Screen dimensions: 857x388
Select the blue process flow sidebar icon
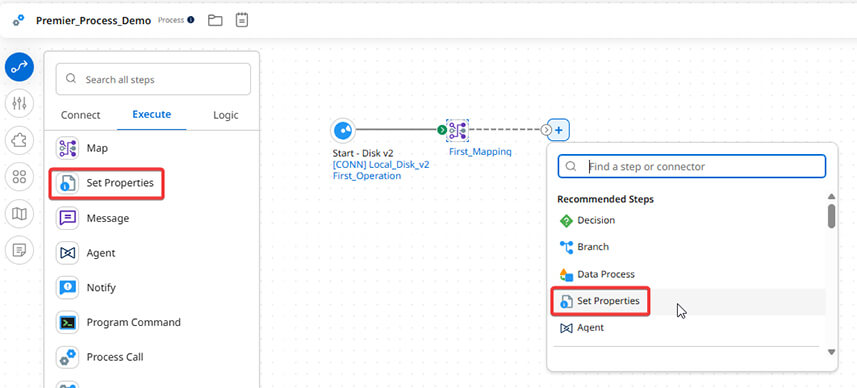coord(20,67)
